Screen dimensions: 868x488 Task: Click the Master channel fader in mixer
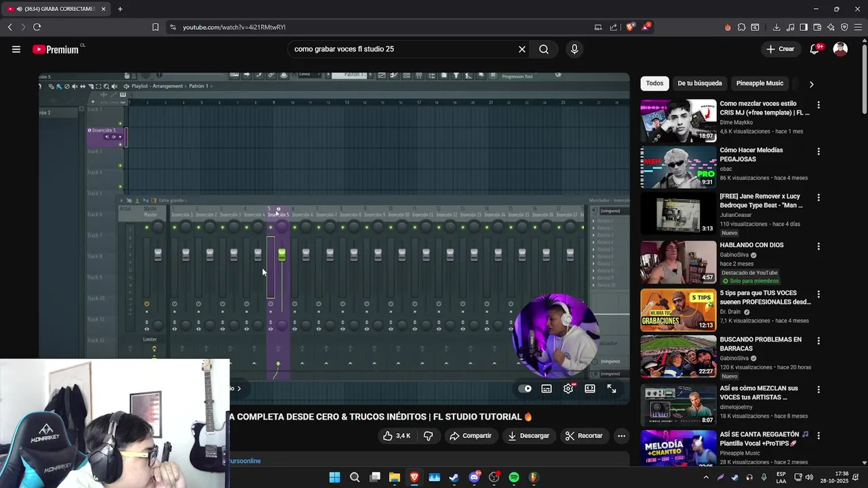pyautogui.click(x=158, y=255)
